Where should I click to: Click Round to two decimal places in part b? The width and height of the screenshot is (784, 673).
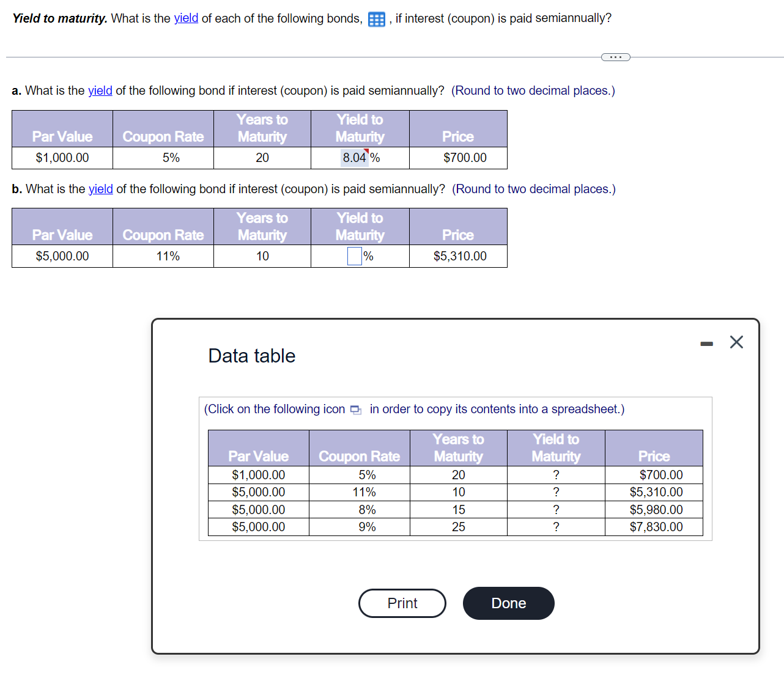click(534, 189)
